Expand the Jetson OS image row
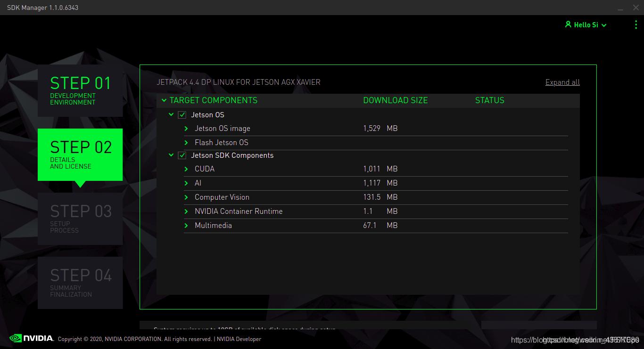The width and height of the screenshot is (644, 349). (186, 129)
